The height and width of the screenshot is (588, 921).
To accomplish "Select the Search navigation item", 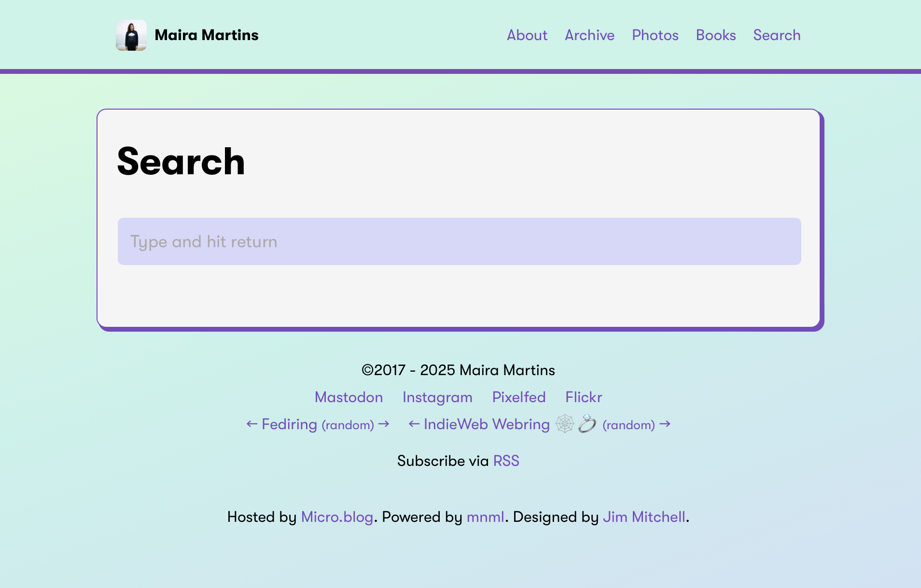I will click(777, 35).
